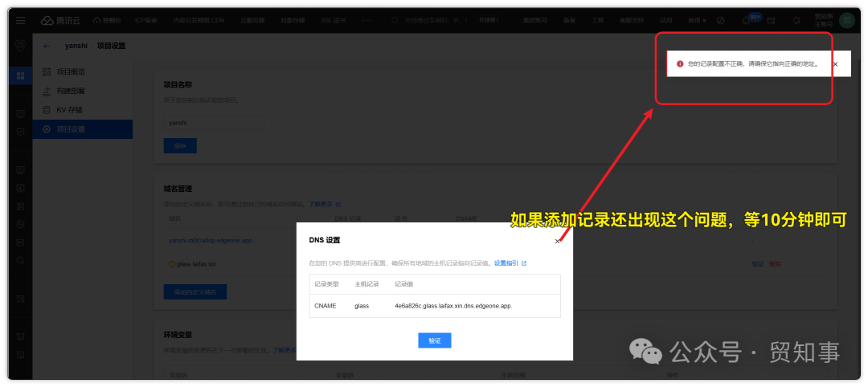Click the Tencent Cloud logo

click(x=60, y=20)
